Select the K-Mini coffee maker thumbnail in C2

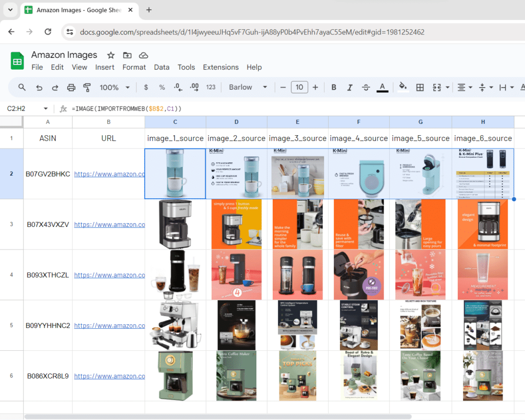[175, 173]
